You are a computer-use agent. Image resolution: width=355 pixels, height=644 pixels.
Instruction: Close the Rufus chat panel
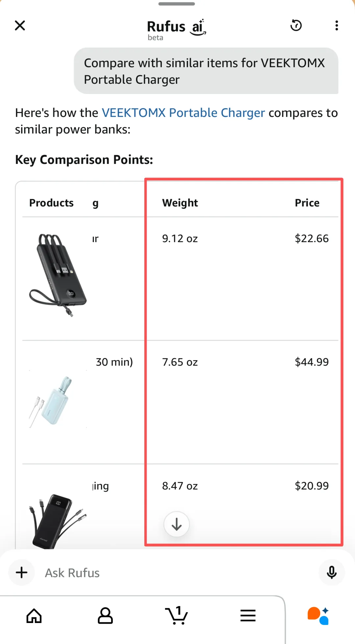pyautogui.click(x=20, y=25)
